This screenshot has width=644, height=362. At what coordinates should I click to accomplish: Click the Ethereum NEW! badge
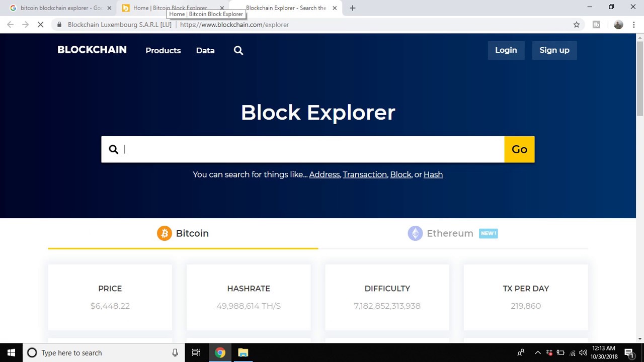click(489, 233)
